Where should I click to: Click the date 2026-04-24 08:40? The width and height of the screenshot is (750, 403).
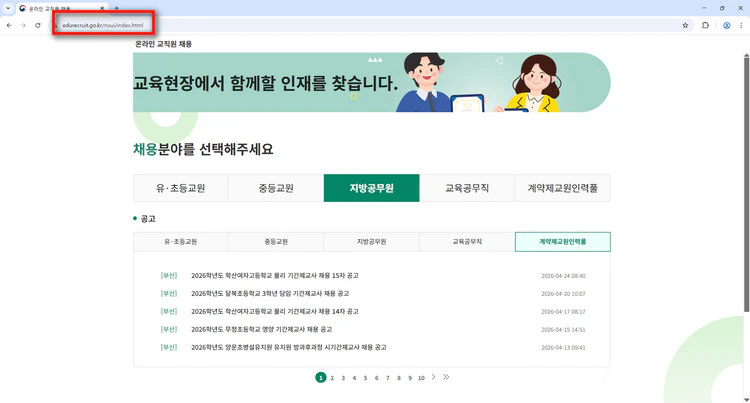[x=563, y=276]
